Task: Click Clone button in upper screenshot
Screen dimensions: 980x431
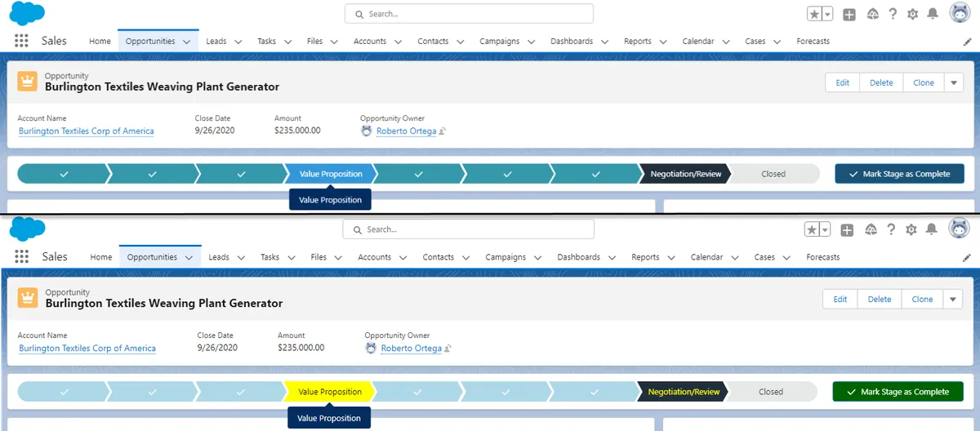Action: 924,82
